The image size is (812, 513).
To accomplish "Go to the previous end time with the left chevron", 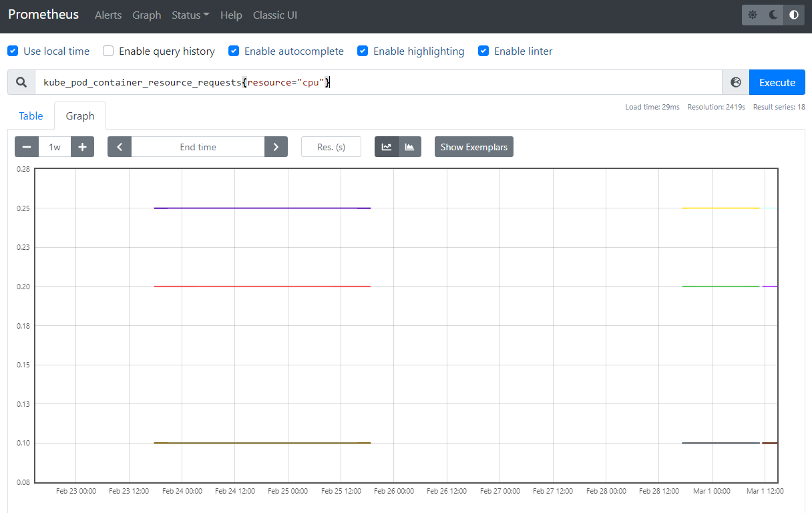I will point(120,147).
